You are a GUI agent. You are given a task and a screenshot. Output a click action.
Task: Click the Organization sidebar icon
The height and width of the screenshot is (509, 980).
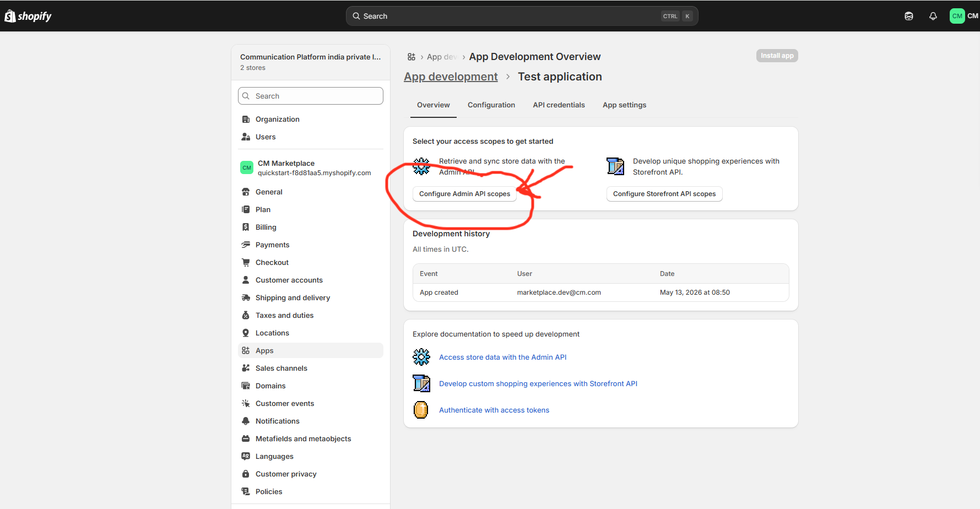click(x=246, y=119)
